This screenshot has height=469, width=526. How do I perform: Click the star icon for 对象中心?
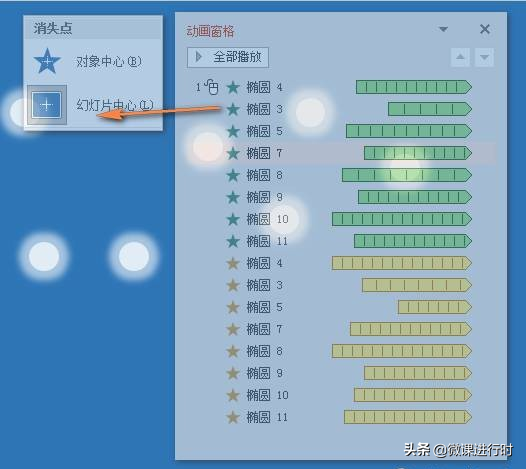click(x=47, y=61)
